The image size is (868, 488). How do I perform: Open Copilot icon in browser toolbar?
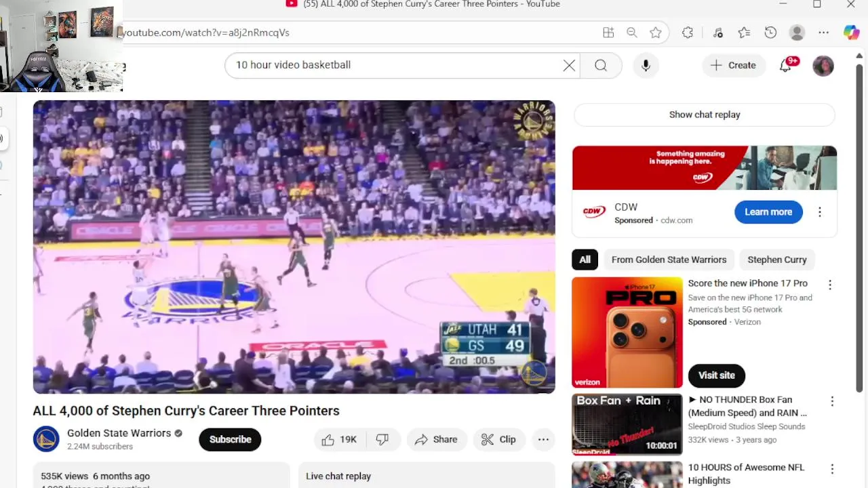[x=851, y=33]
